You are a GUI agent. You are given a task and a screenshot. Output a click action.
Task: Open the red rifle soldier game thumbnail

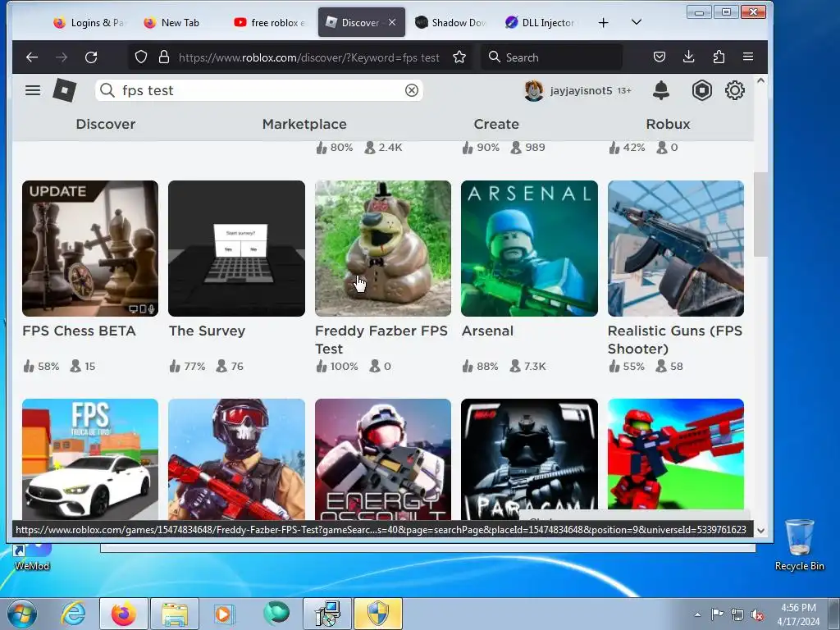[236, 459]
